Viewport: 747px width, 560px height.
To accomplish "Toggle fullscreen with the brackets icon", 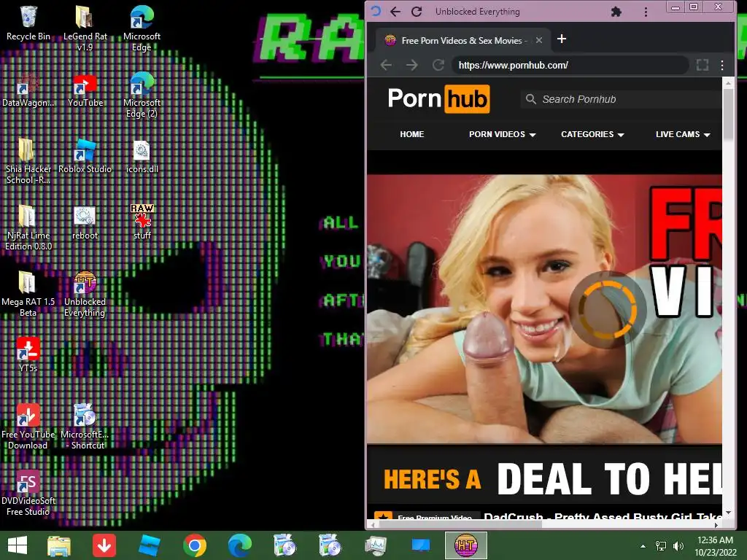I will (x=703, y=65).
